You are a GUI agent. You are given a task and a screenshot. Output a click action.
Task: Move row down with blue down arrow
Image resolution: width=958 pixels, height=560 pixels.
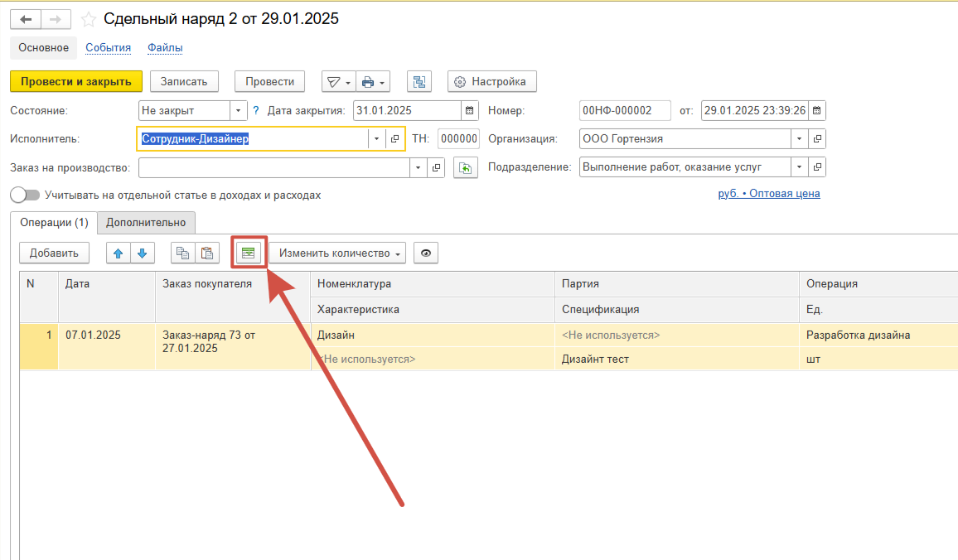click(x=142, y=253)
